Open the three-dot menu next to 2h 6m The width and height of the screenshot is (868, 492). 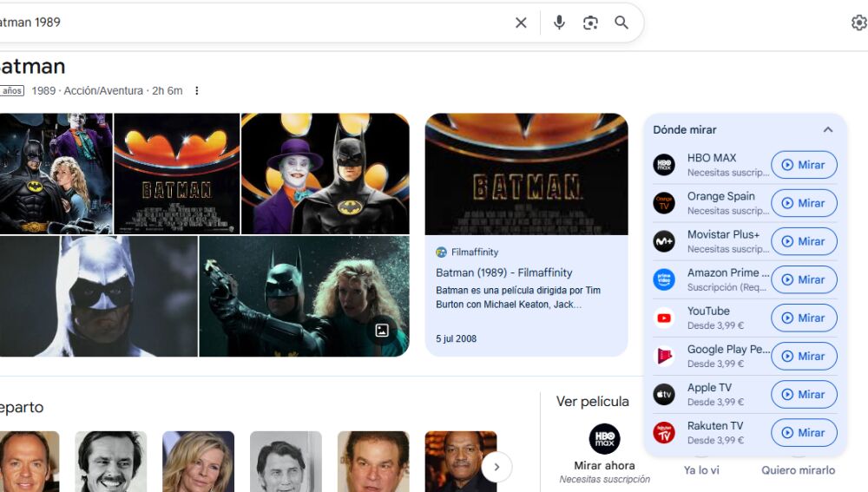pos(196,91)
